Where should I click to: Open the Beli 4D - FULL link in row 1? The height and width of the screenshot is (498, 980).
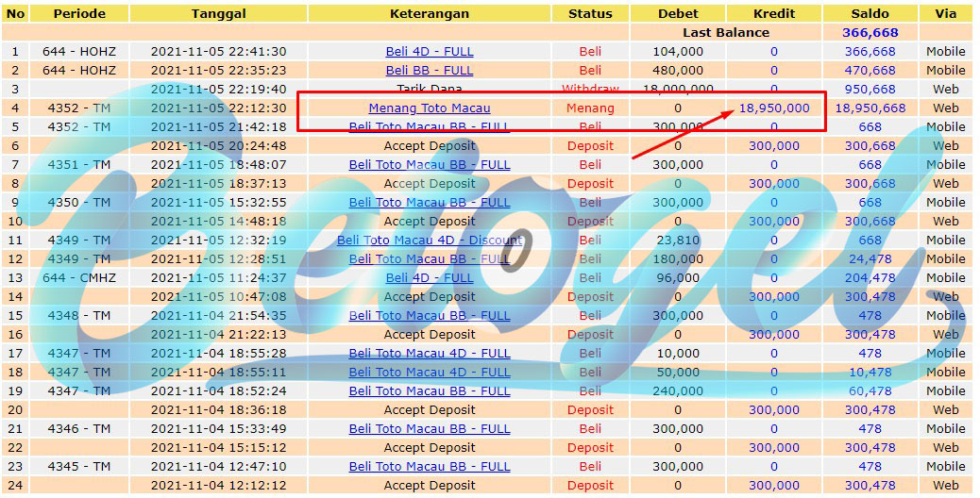point(430,52)
